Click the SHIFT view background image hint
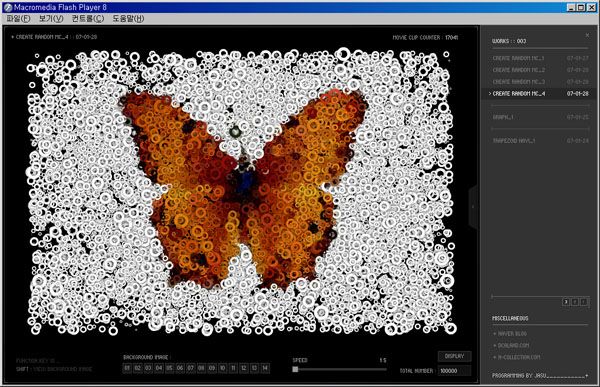The width and height of the screenshot is (600, 387). pos(54,369)
